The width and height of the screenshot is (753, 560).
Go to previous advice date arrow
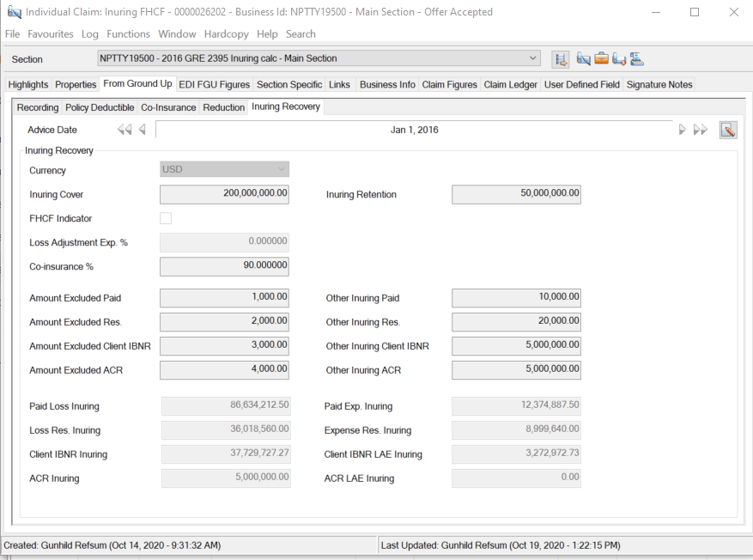(x=143, y=130)
